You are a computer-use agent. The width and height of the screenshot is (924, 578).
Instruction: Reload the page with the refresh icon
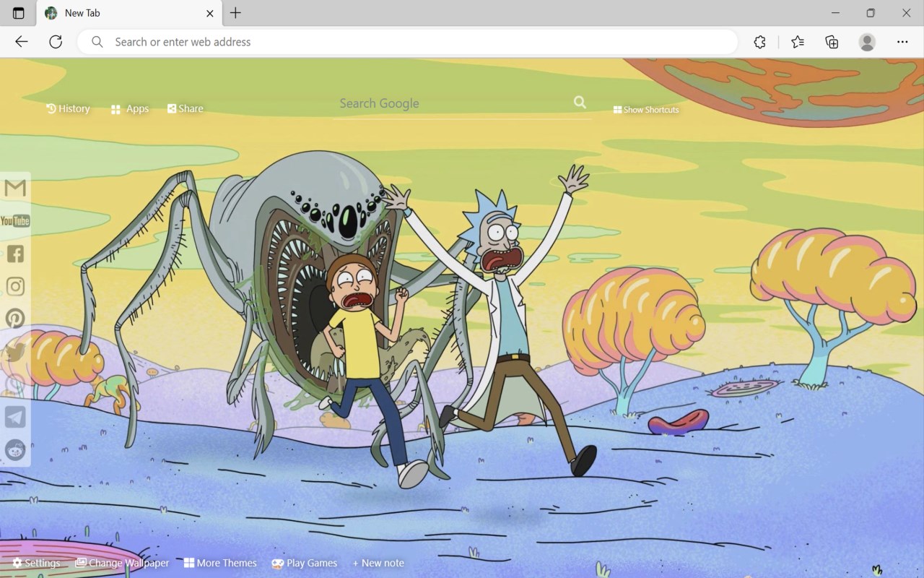[x=56, y=42]
